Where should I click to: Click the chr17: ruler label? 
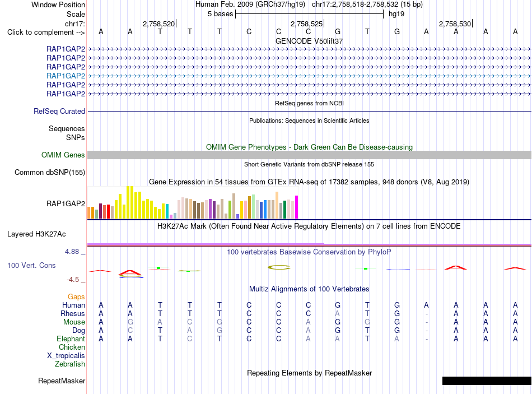pyautogui.click(x=74, y=24)
